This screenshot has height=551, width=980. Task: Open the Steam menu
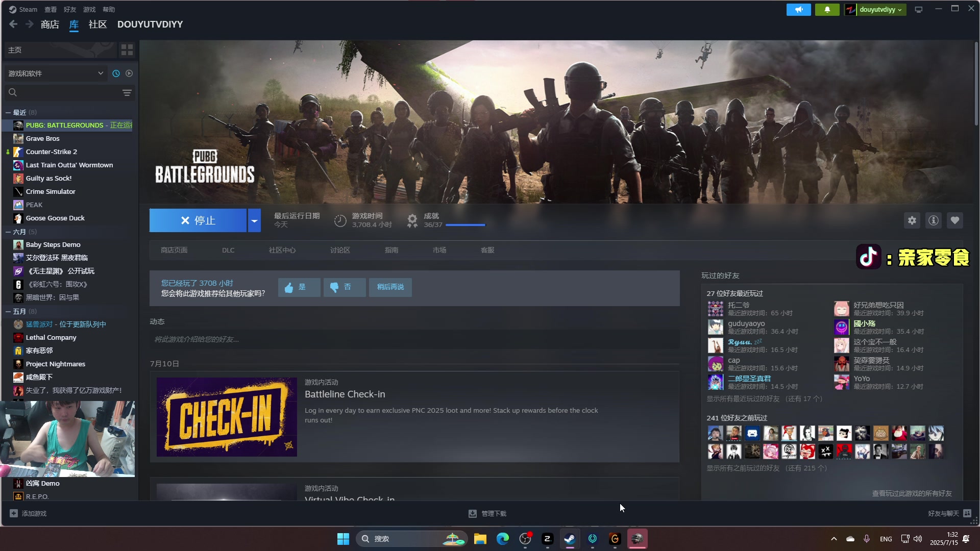point(23,9)
